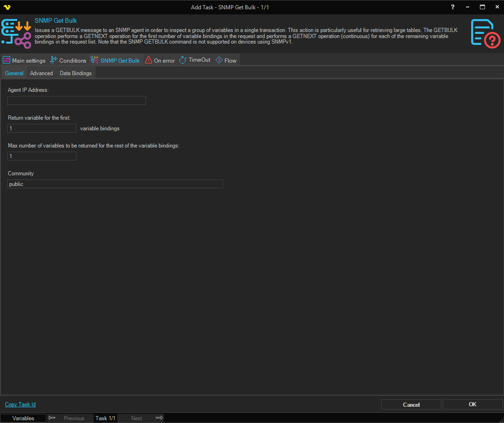Click the Community text field
504x423 pixels.
coord(115,184)
